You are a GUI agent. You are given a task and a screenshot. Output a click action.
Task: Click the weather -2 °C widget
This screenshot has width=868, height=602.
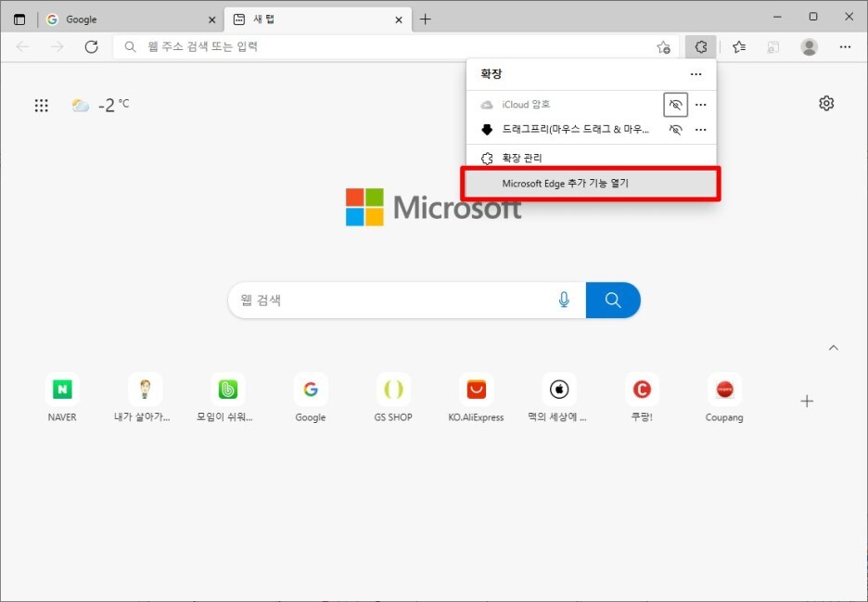(x=100, y=105)
